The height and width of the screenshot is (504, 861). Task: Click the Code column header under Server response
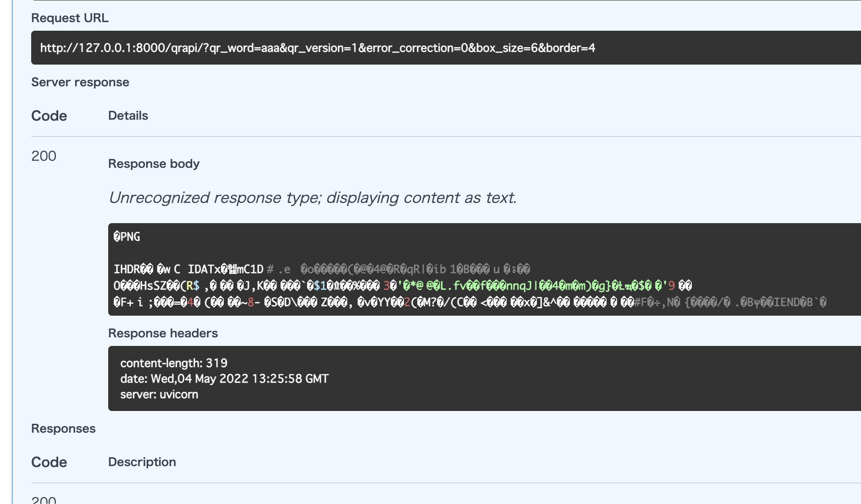coord(49,116)
